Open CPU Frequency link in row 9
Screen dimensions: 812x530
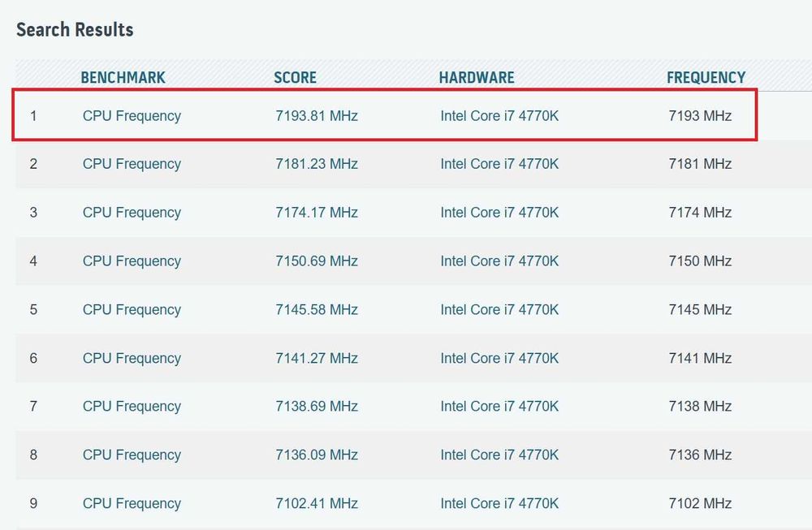132,504
